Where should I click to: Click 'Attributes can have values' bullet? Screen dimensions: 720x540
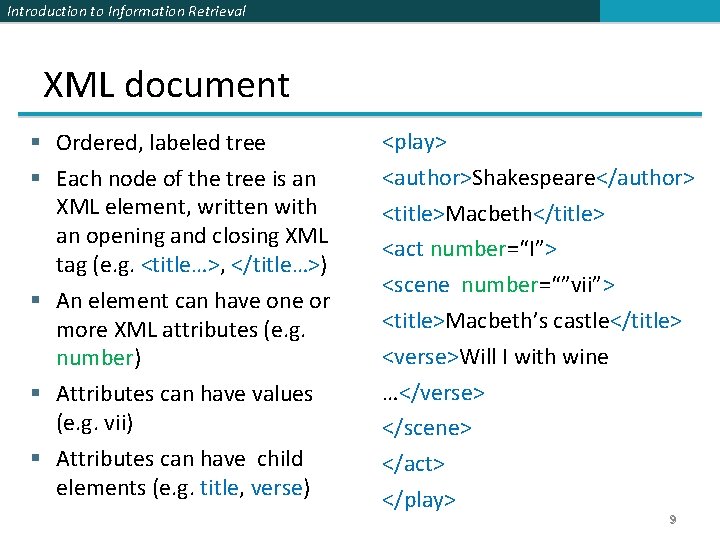point(184,394)
